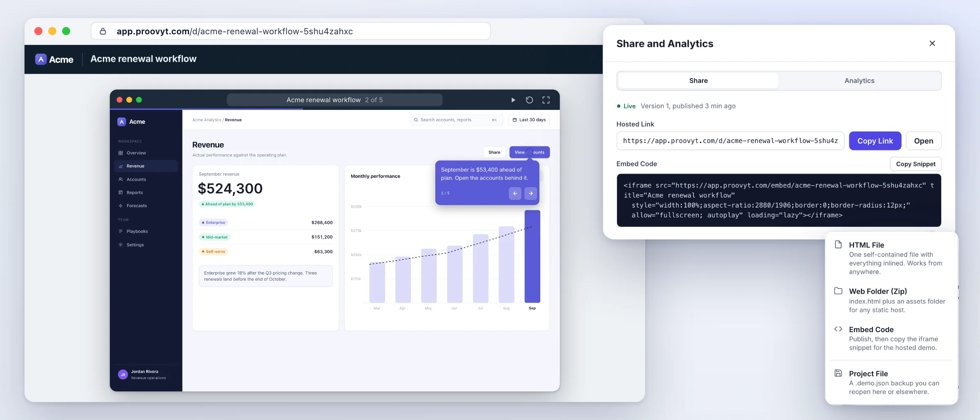Click the Mid-market segment tag
980x420 pixels.
coord(214,237)
